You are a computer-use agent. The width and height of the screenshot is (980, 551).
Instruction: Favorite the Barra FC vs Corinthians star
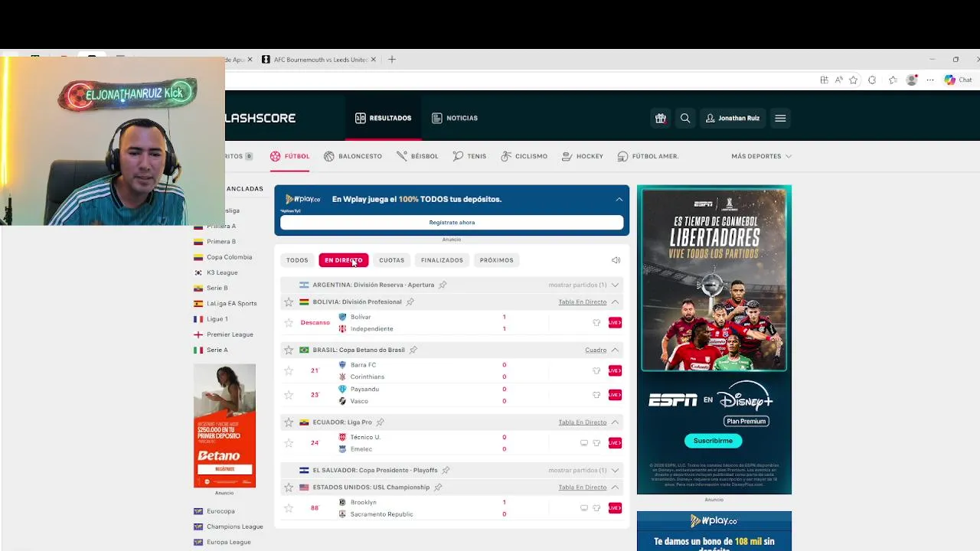[289, 370]
